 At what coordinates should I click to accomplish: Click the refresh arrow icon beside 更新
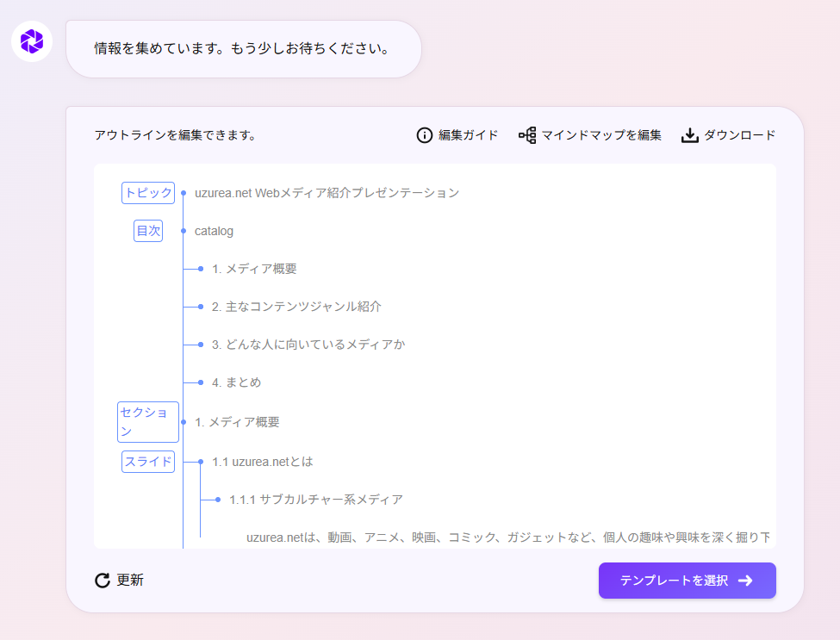[103, 581]
